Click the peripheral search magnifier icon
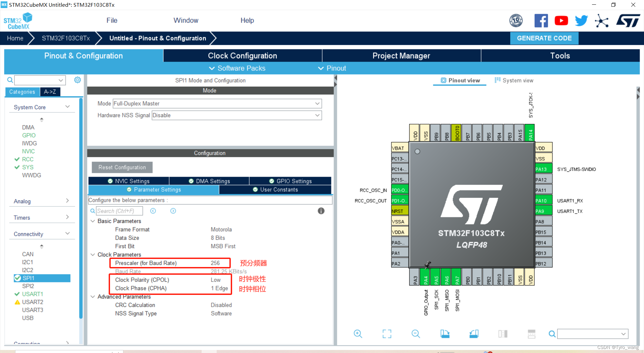Viewport: 644px width, 353px height. coord(10,80)
